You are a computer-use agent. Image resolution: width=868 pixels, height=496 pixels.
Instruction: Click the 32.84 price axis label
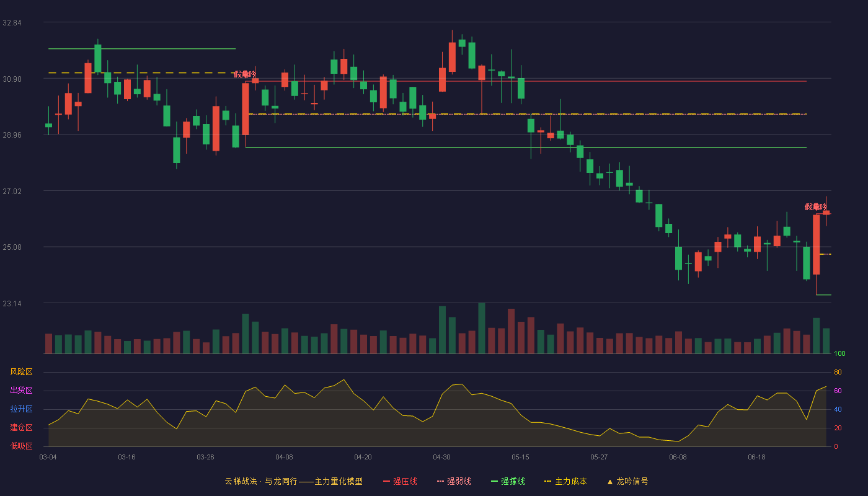[x=12, y=23]
